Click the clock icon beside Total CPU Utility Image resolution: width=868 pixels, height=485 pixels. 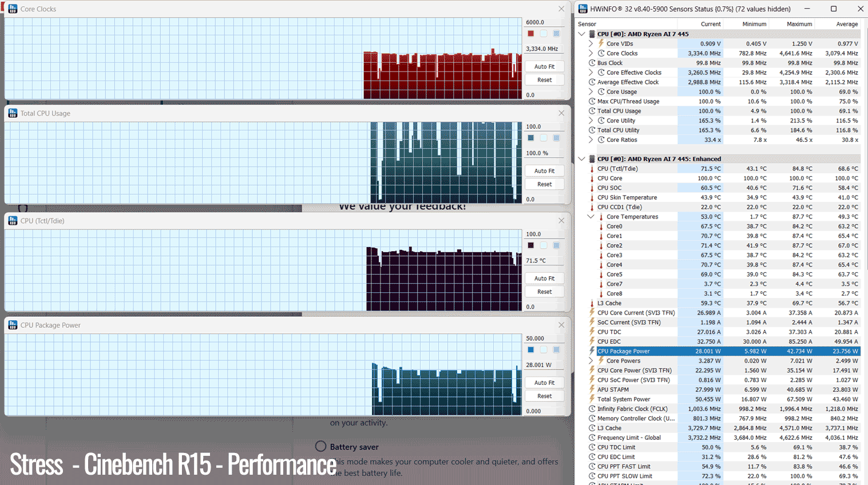[x=592, y=130]
